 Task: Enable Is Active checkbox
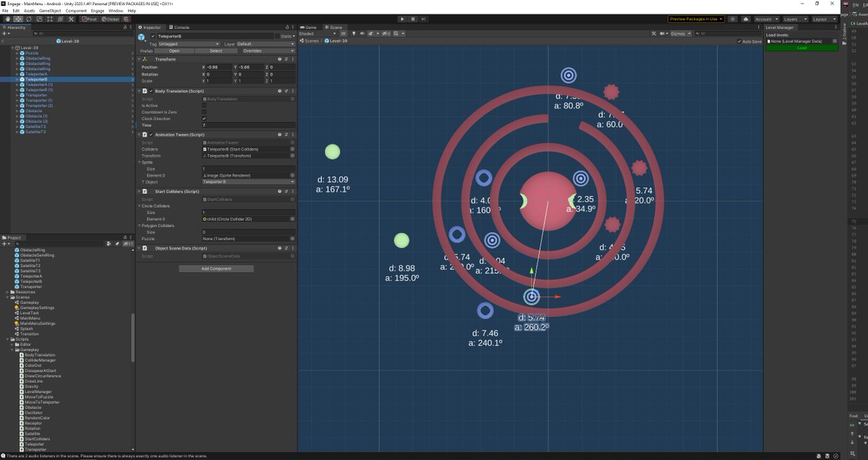tap(204, 106)
